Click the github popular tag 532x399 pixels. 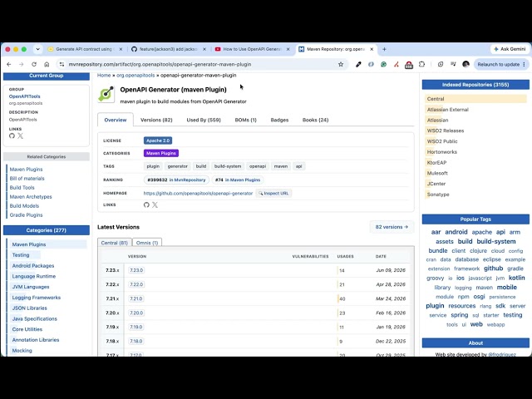(493, 268)
